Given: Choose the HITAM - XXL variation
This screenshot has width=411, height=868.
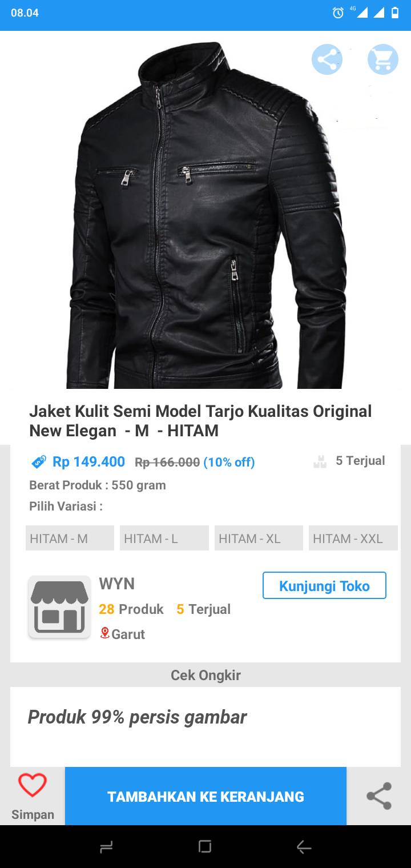Looking at the screenshot, I should click(x=353, y=538).
